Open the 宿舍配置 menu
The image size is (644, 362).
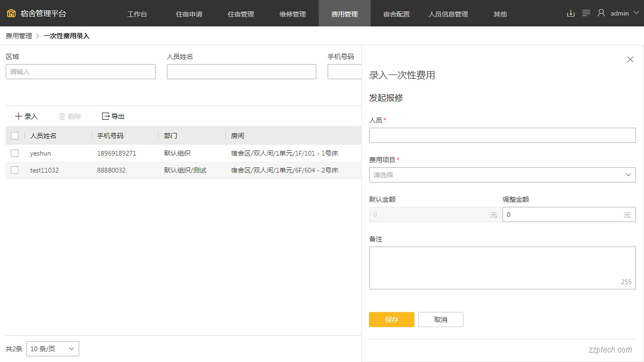coord(396,13)
